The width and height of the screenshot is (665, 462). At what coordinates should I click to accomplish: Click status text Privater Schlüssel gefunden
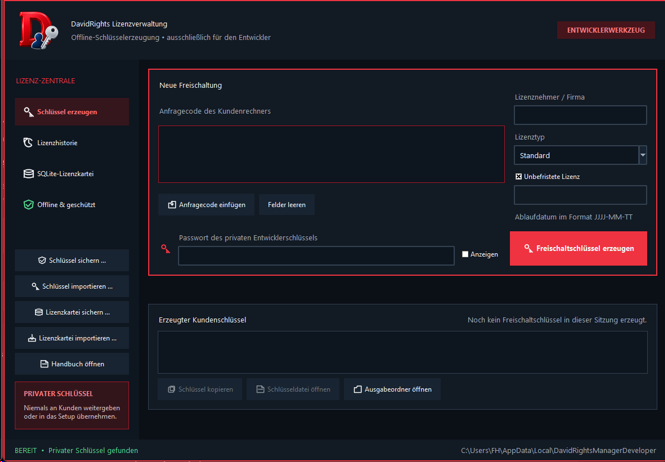click(93, 451)
